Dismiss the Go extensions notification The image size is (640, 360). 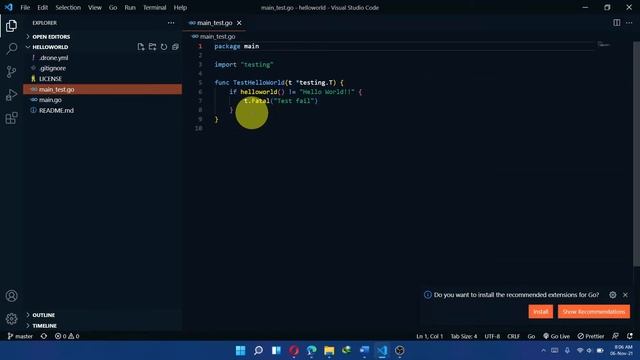tap(625, 295)
